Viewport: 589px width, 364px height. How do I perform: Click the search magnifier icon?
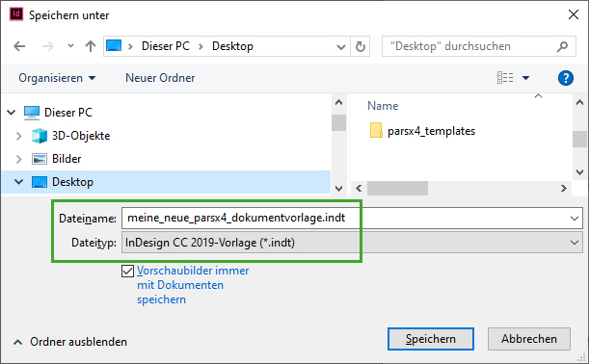(562, 46)
